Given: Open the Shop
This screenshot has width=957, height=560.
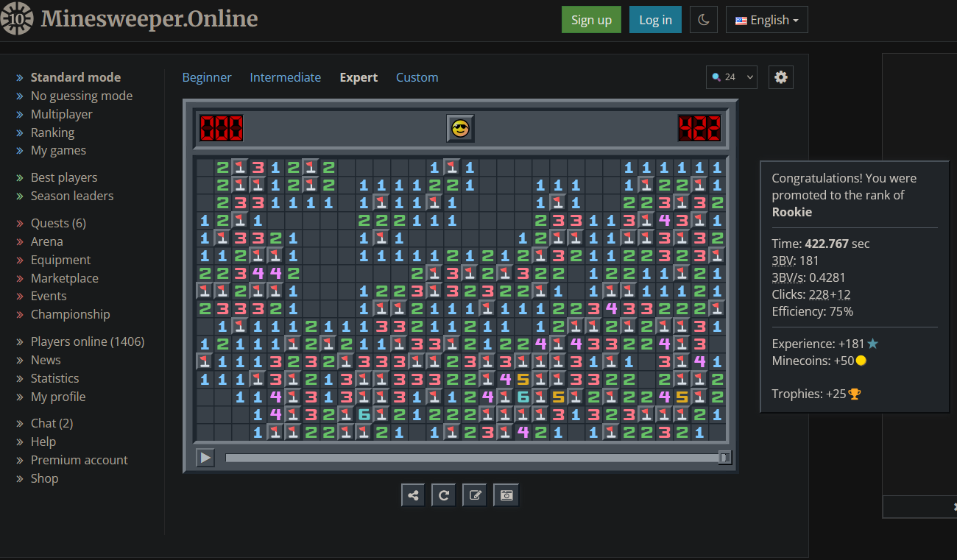Looking at the screenshot, I should (44, 478).
